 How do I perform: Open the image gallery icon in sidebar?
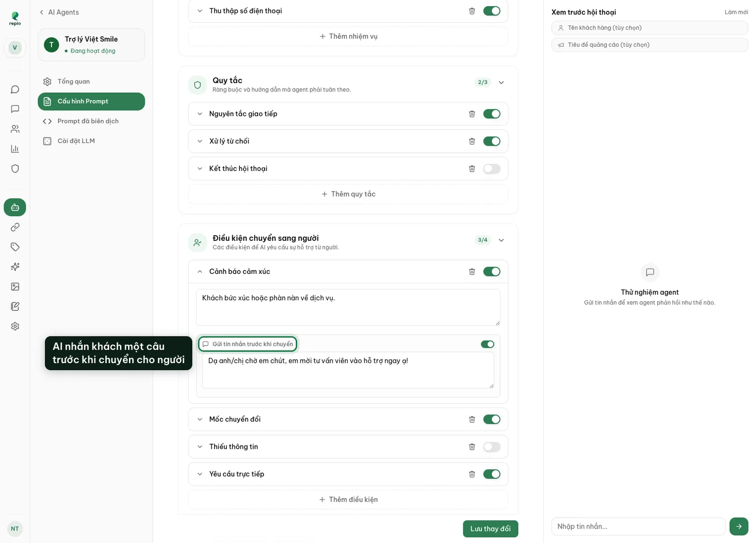click(x=15, y=287)
